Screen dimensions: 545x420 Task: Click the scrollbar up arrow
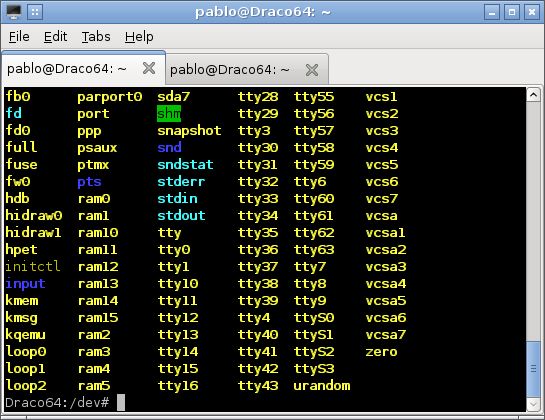click(x=533, y=95)
